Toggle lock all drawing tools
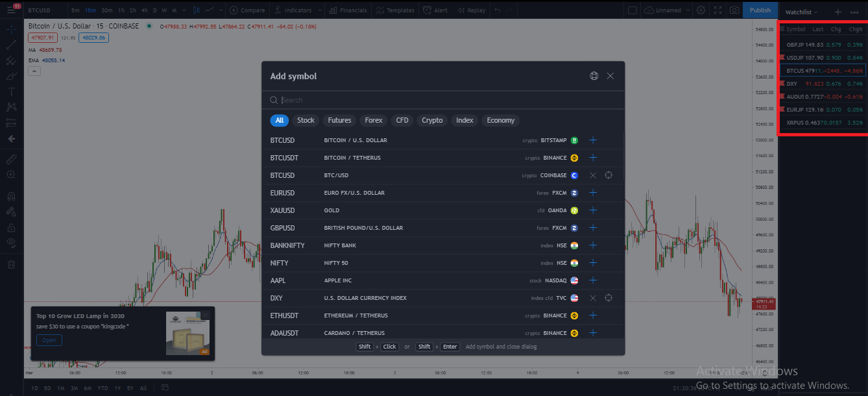Image resolution: width=868 pixels, height=396 pixels. pyautogui.click(x=11, y=227)
